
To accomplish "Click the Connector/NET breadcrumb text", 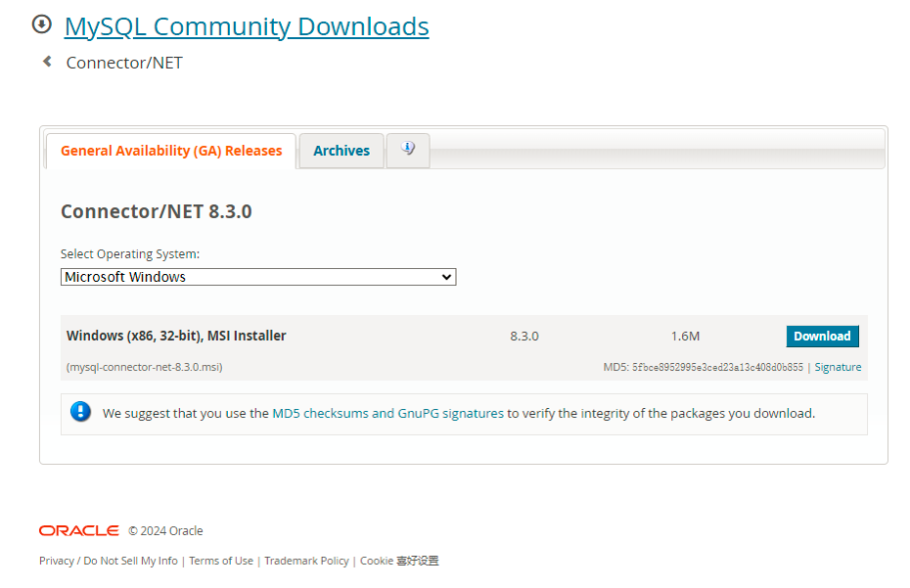I will coord(124,63).
